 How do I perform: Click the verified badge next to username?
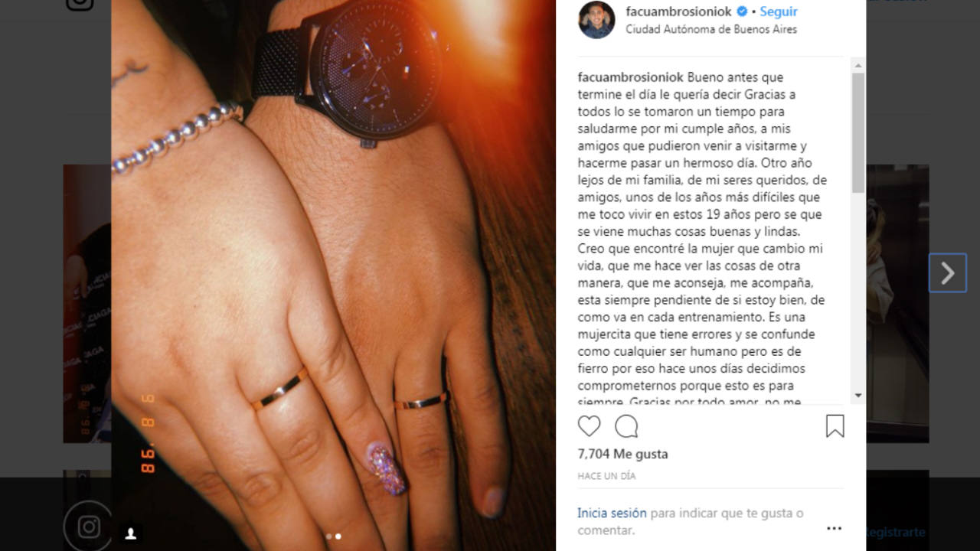(x=742, y=11)
